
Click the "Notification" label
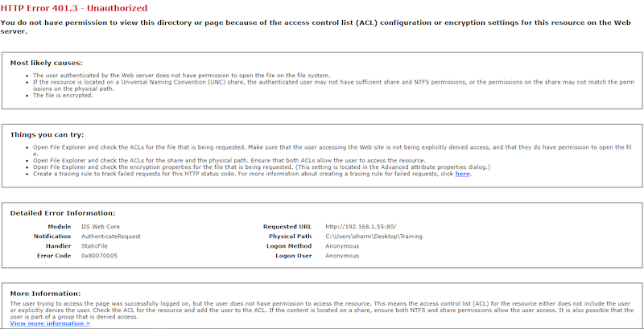pos(52,236)
